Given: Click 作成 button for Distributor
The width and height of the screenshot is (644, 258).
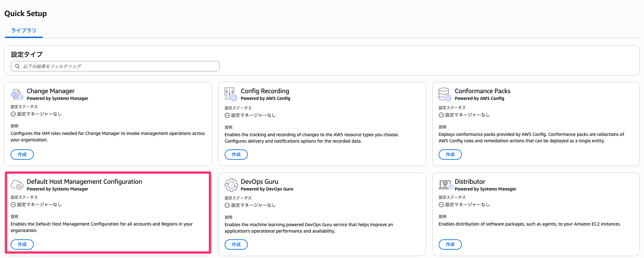Looking at the screenshot, I should tap(450, 245).
